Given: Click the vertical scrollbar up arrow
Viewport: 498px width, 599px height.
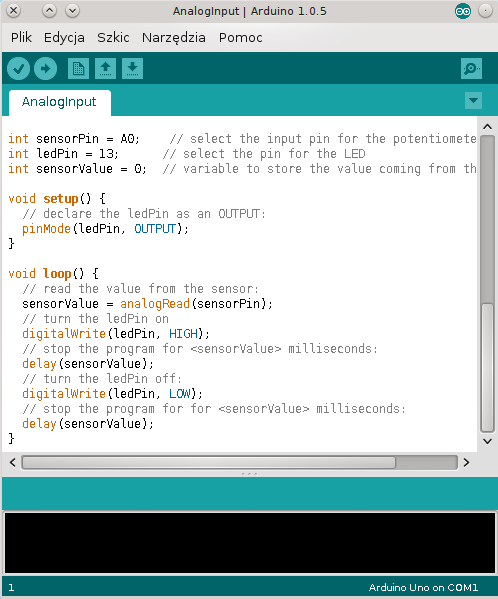Looking at the screenshot, I should coord(487,126).
